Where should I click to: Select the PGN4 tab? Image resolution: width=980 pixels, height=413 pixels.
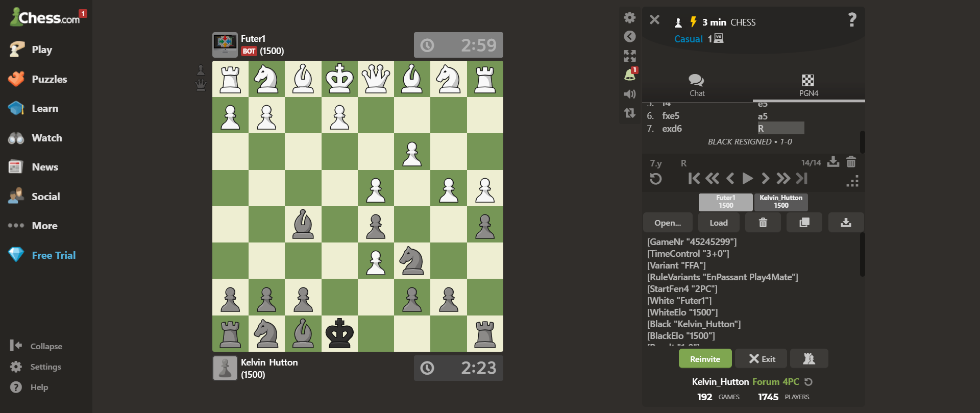click(x=808, y=85)
